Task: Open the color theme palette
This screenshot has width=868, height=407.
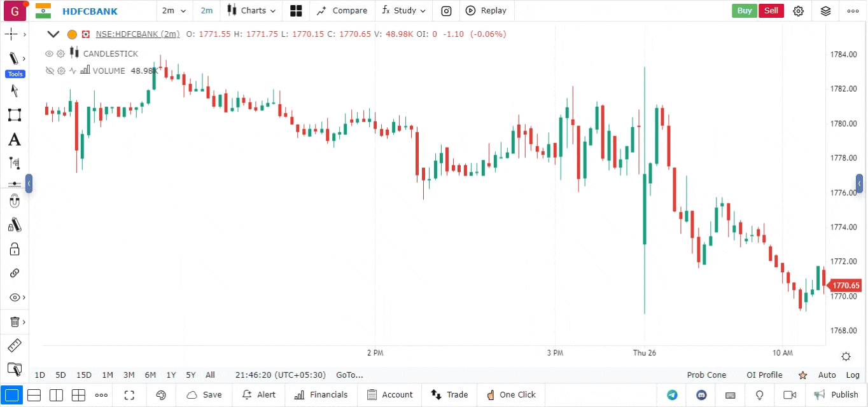Action: (x=161, y=395)
